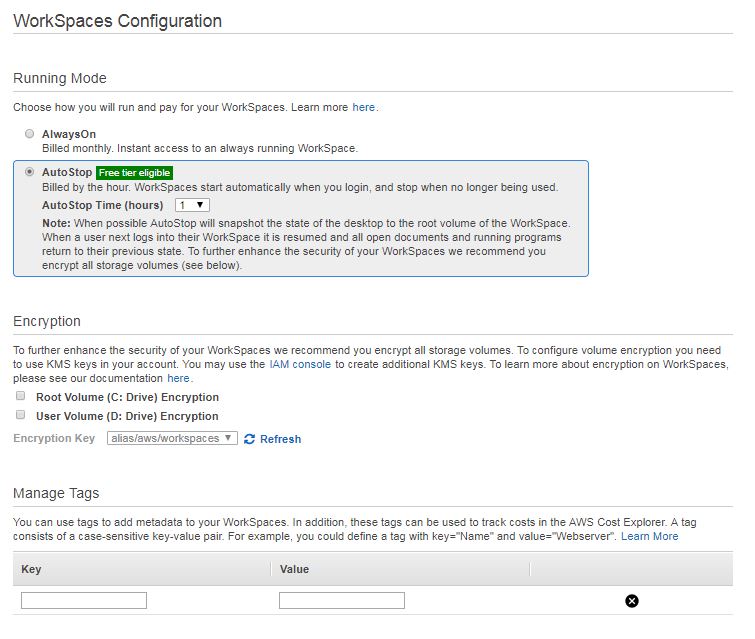
Task: Focus the tag Value input field
Action: click(342, 600)
